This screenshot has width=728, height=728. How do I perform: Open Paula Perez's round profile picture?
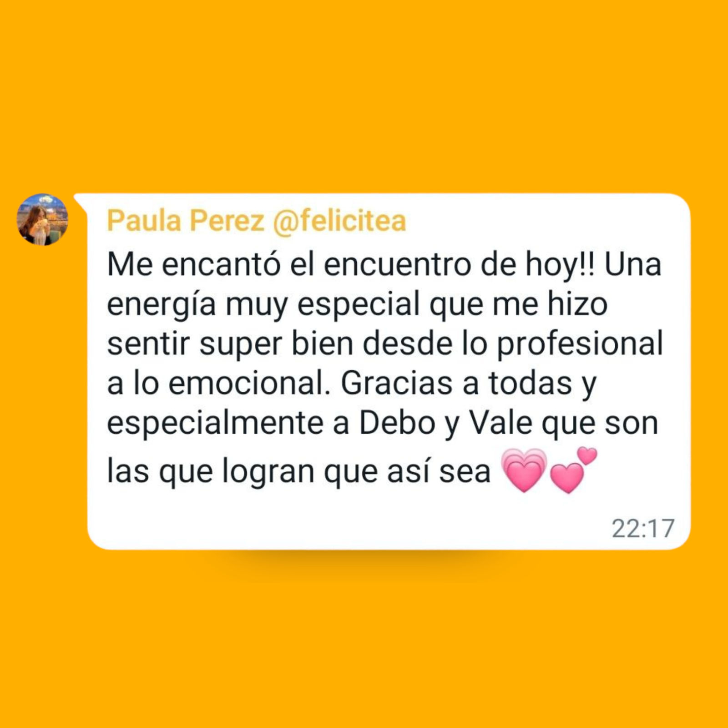click(x=42, y=219)
